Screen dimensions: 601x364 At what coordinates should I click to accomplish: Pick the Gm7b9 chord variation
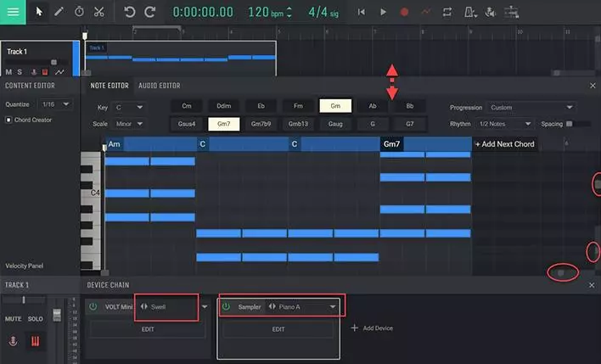(x=261, y=124)
